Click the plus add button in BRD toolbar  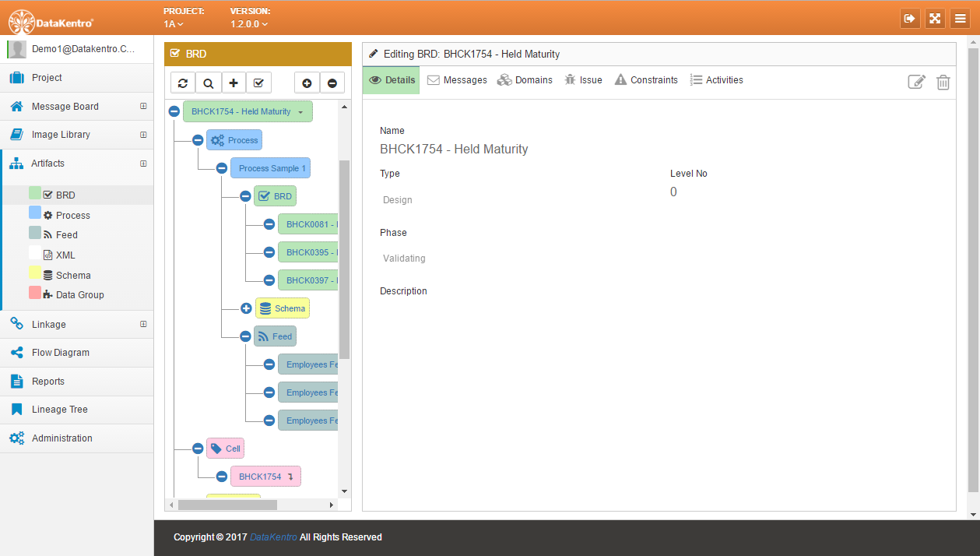[x=234, y=83]
